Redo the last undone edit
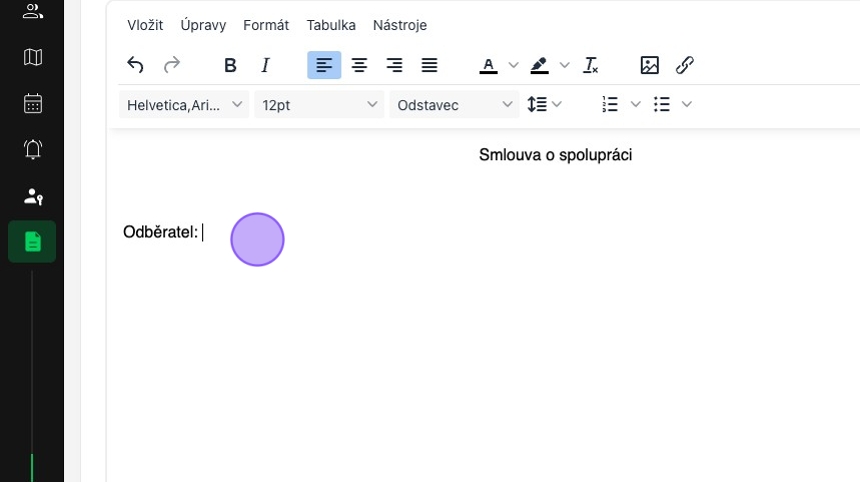860x482 pixels. coord(172,65)
